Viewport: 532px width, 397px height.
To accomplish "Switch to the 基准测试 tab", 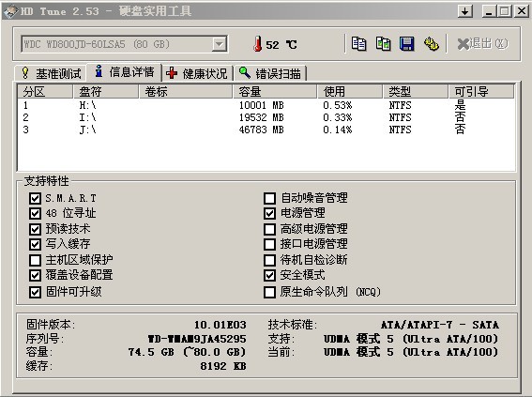I will click(x=51, y=73).
